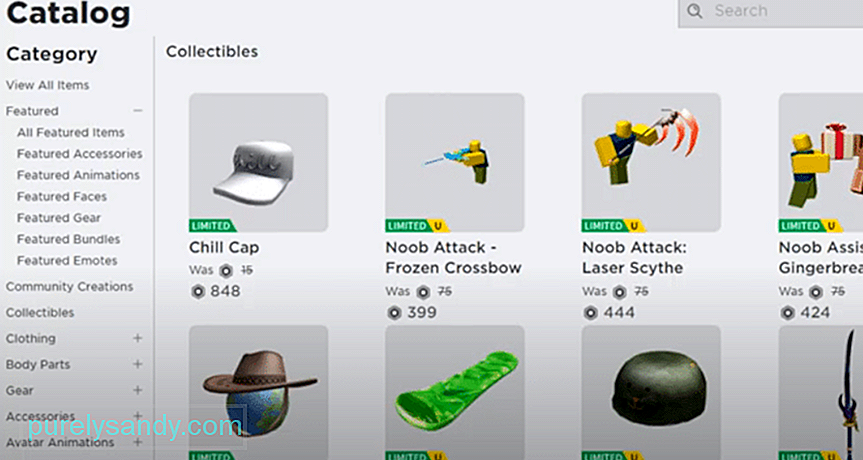This screenshot has height=460, width=863.
Task: Open the Chill Cap item thumbnail
Action: point(259,162)
